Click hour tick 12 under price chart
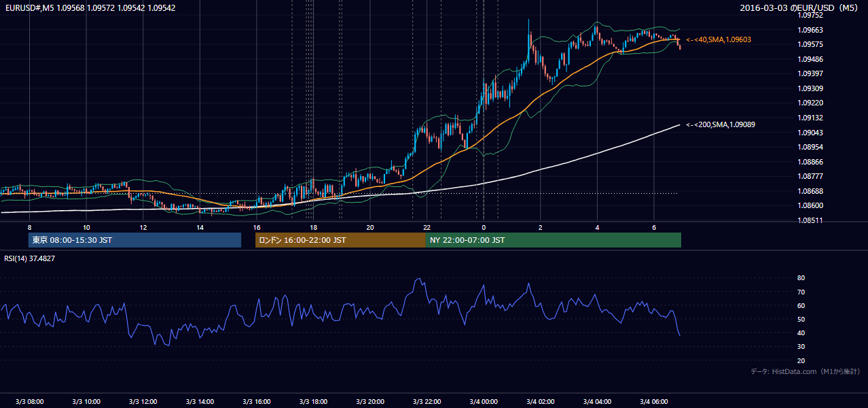 pyautogui.click(x=143, y=227)
